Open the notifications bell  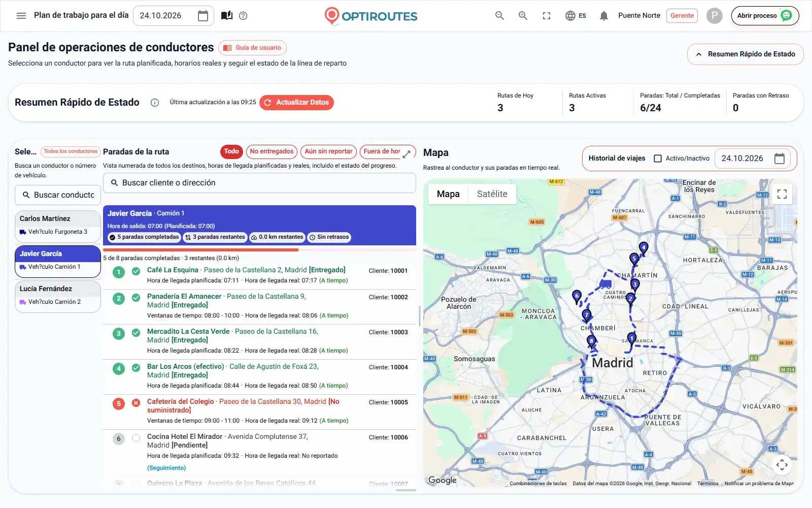tap(604, 16)
